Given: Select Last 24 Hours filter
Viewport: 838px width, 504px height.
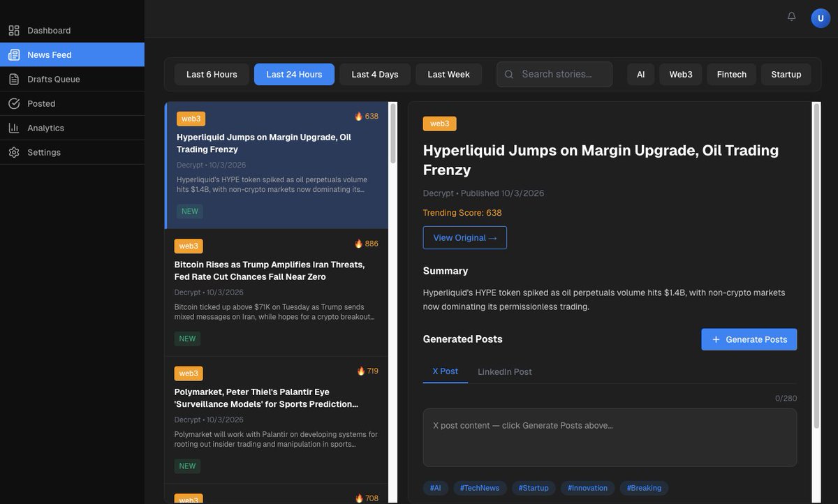Looking at the screenshot, I should (x=294, y=75).
